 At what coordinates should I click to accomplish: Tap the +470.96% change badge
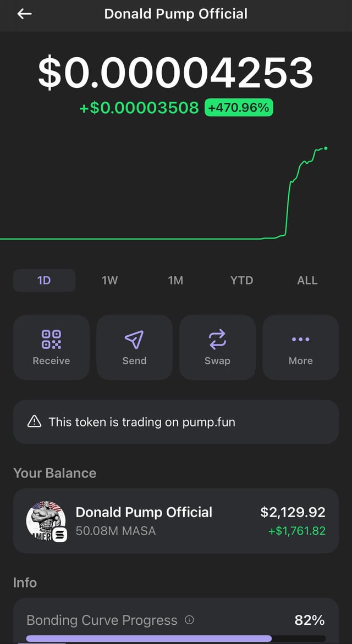click(x=239, y=108)
